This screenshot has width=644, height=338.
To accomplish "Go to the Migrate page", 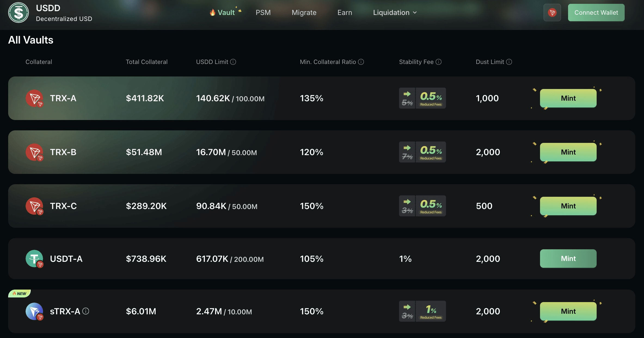I will (x=304, y=13).
